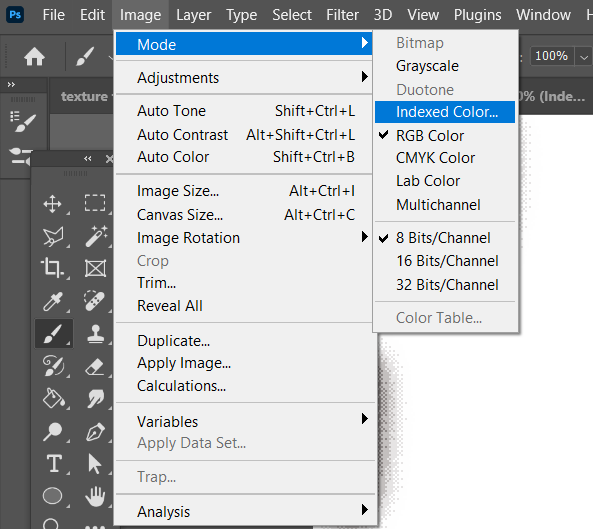Select the Rectangular Marquee tool
Viewport: 593px width, 529px height.
(x=95, y=203)
